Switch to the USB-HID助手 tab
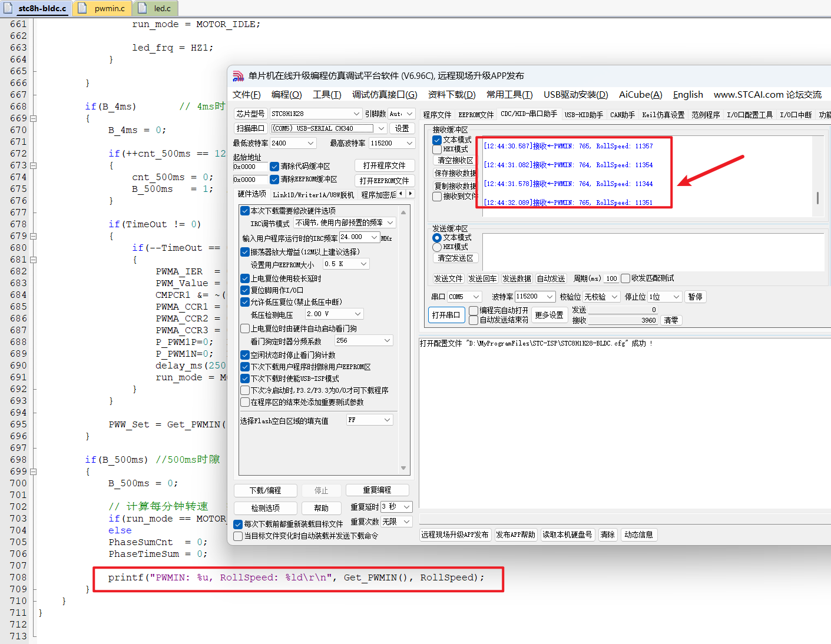 pyautogui.click(x=583, y=115)
